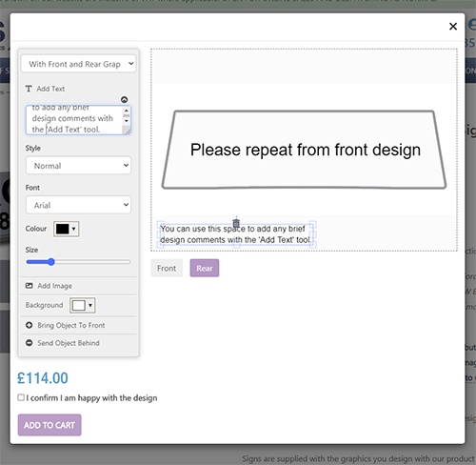
Task: Click inside the Add Text textarea
Action: 74,120
